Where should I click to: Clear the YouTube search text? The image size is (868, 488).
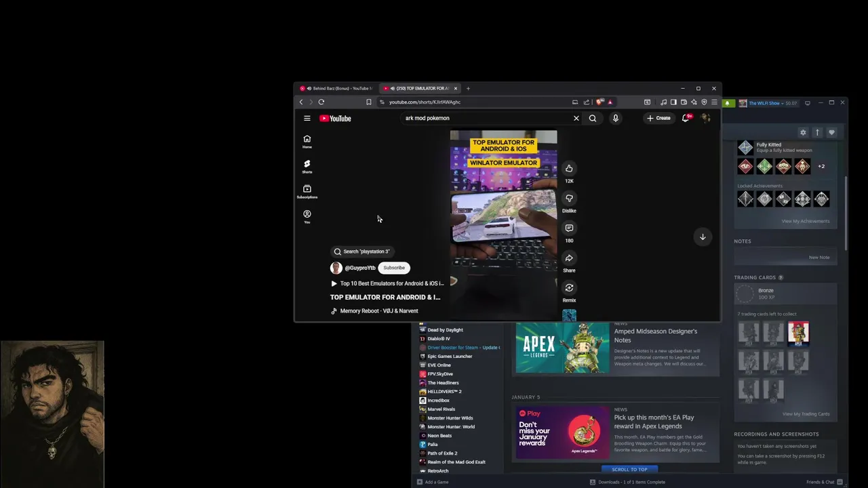click(x=576, y=118)
